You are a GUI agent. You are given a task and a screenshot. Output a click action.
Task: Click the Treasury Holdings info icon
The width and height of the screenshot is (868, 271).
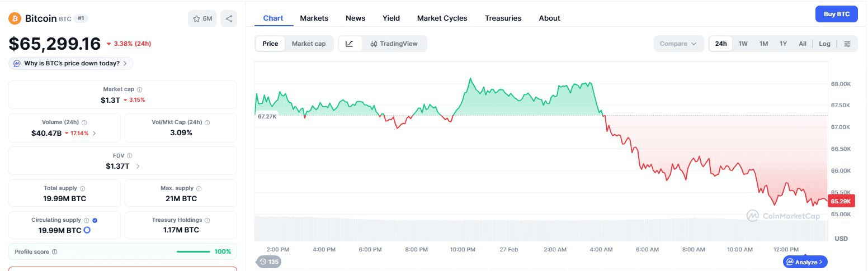[x=207, y=220]
